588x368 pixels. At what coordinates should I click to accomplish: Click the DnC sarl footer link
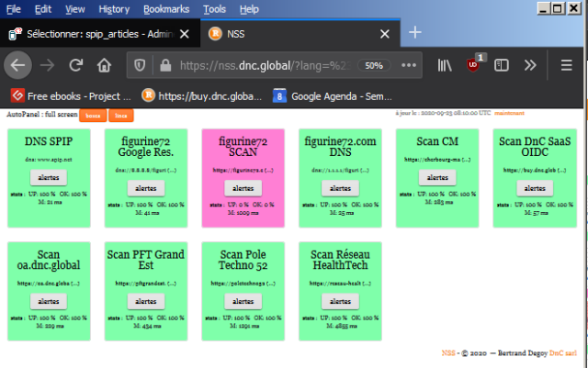[563, 353]
